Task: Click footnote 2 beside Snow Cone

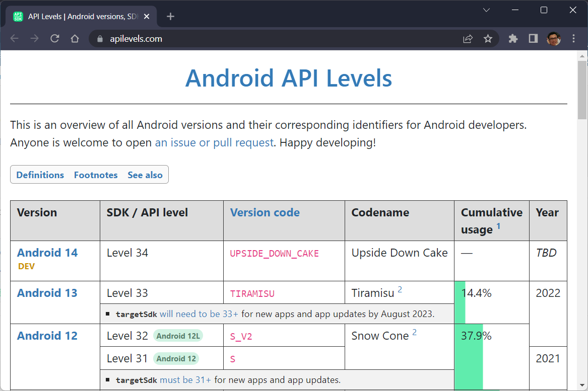Action: point(414,332)
